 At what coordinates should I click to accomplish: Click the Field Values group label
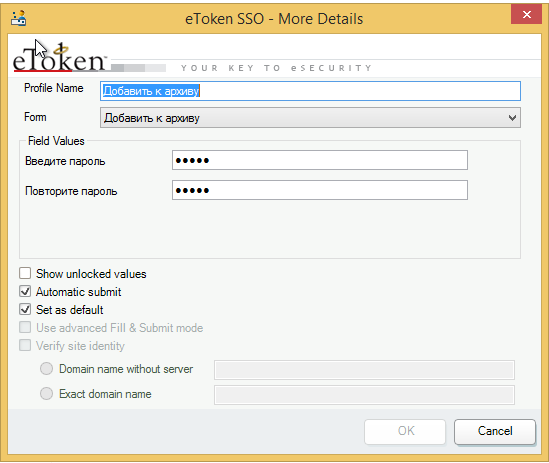(56, 141)
